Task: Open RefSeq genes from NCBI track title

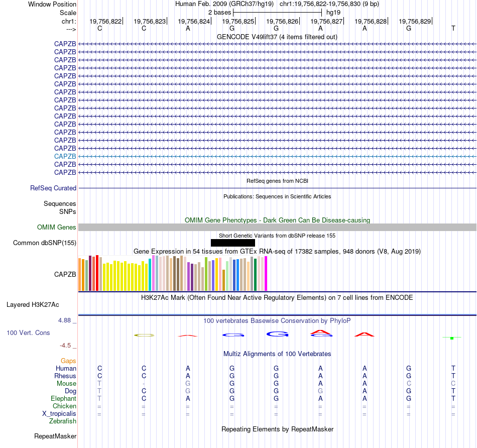Action: click(277, 181)
